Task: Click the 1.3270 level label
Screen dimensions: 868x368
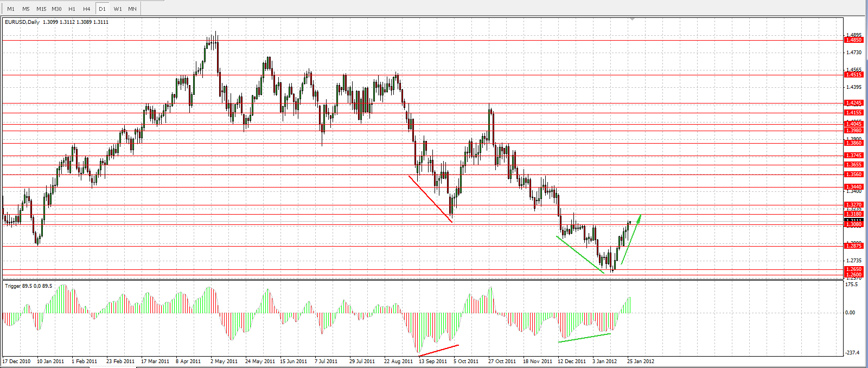Action: pos(854,205)
